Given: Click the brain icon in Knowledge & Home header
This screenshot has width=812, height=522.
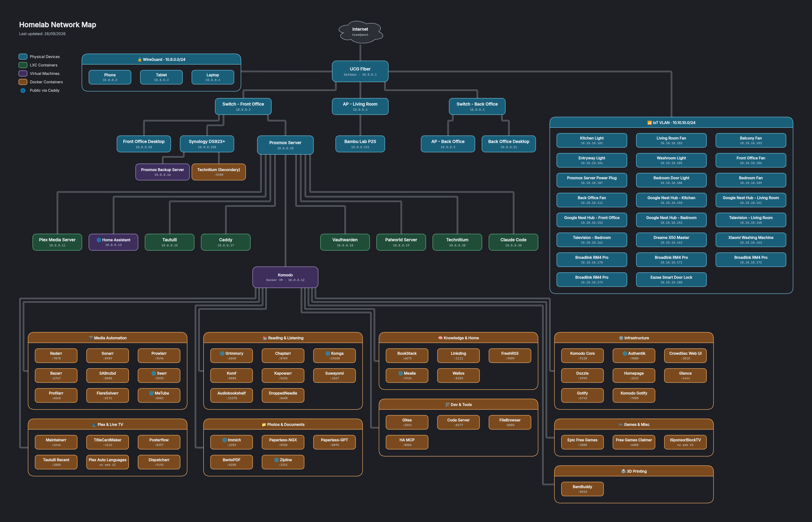Looking at the screenshot, I should tap(440, 338).
